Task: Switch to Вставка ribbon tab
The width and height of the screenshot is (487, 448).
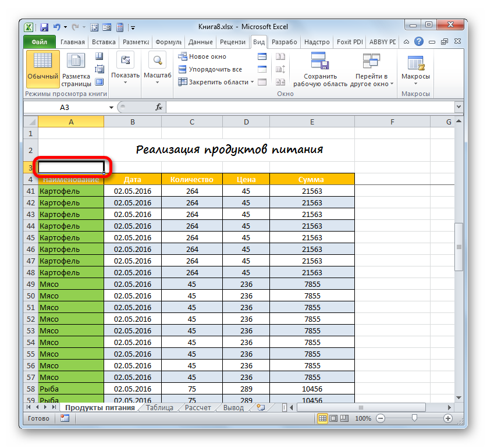Action: click(104, 42)
